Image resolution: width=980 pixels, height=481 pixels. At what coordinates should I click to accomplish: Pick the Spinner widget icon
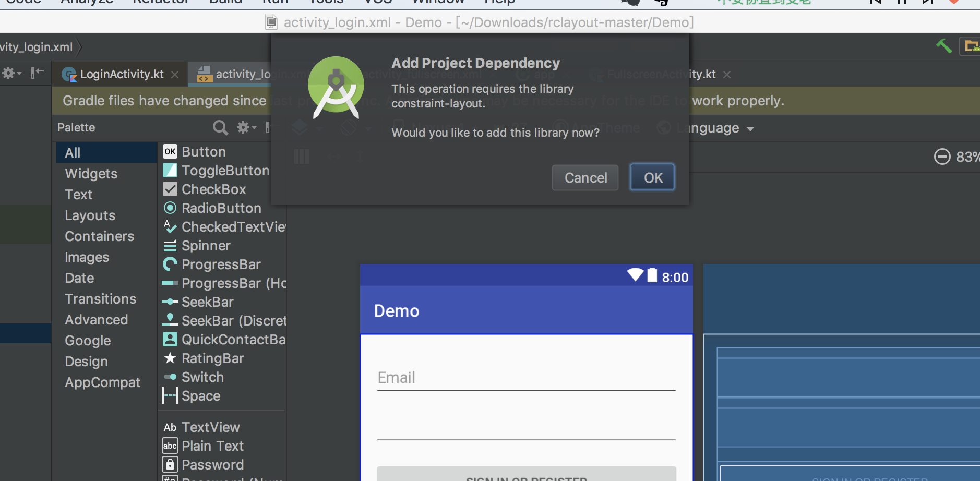click(x=170, y=245)
